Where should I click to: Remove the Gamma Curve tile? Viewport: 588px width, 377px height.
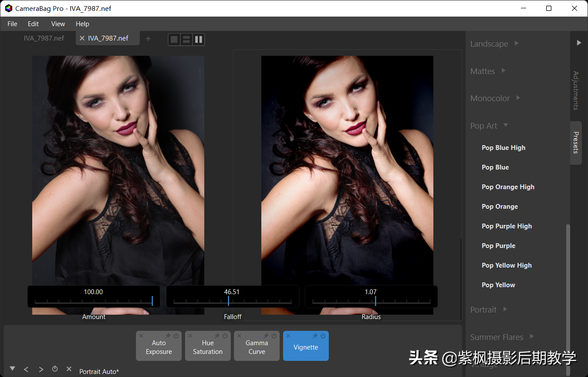[239, 336]
